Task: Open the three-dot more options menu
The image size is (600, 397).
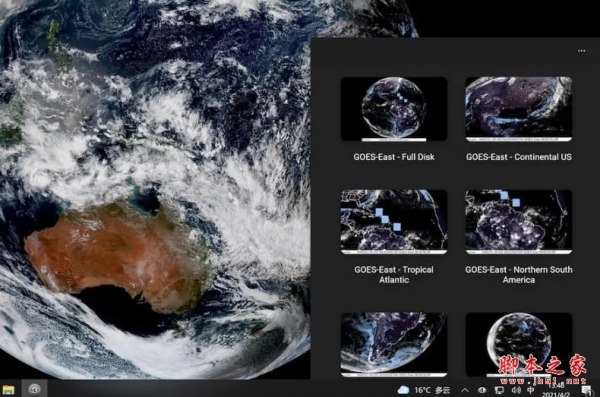Action: [581, 51]
